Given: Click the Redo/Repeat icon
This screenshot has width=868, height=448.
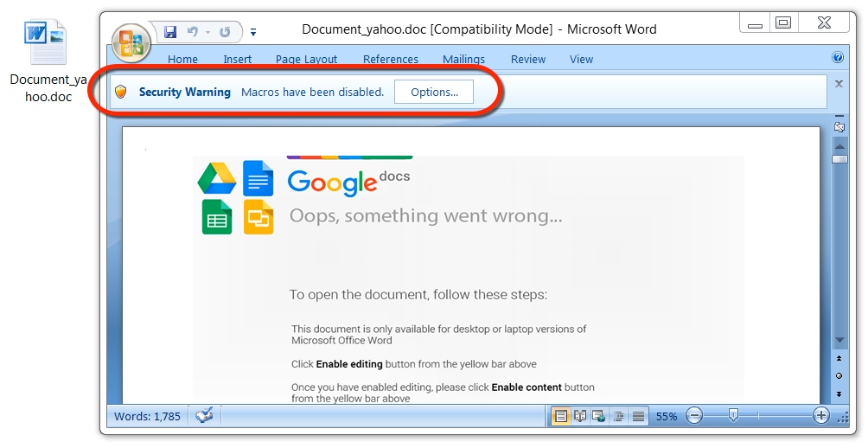Looking at the screenshot, I should (x=225, y=32).
